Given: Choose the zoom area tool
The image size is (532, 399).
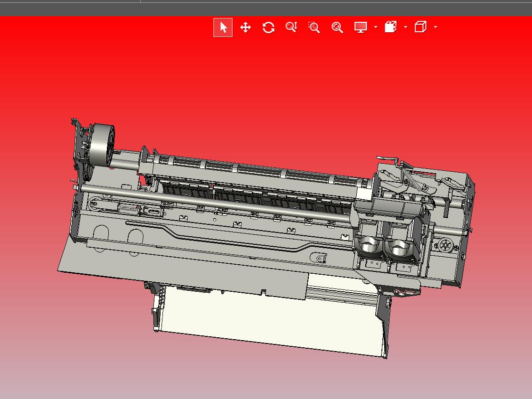Looking at the screenshot, I should pyautogui.click(x=314, y=28).
